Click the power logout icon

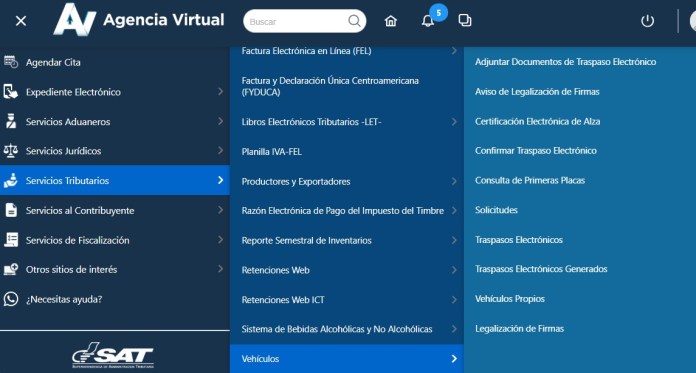click(647, 21)
